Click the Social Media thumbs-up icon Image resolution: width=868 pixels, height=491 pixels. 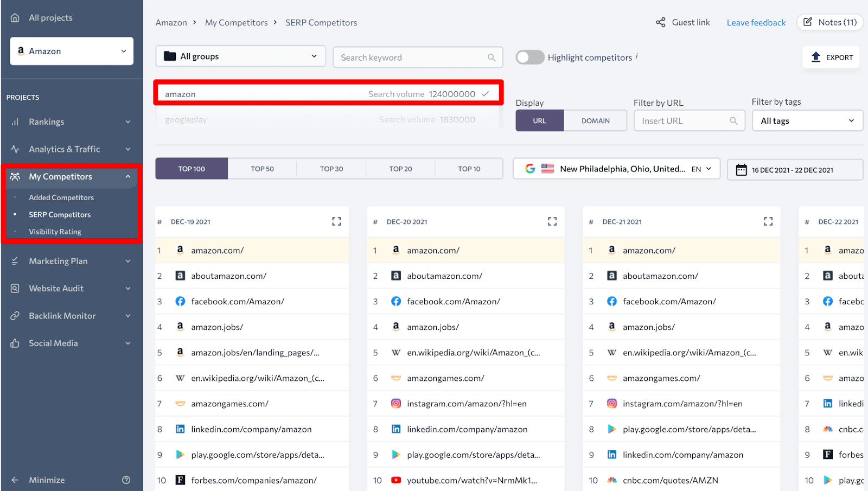pos(15,343)
